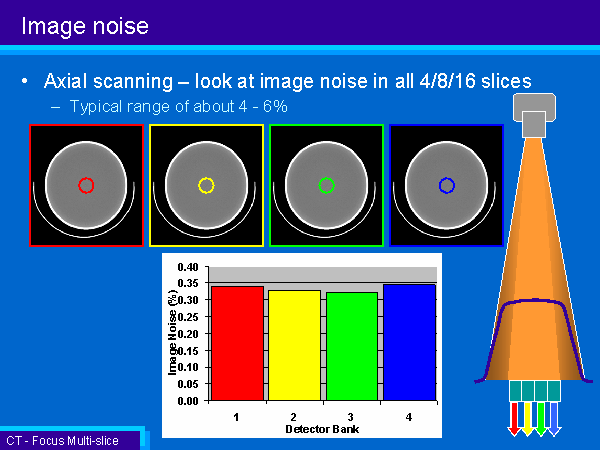The height and width of the screenshot is (450, 600).
Task: Click the red-bordered phantom CT image
Action: click(x=86, y=185)
